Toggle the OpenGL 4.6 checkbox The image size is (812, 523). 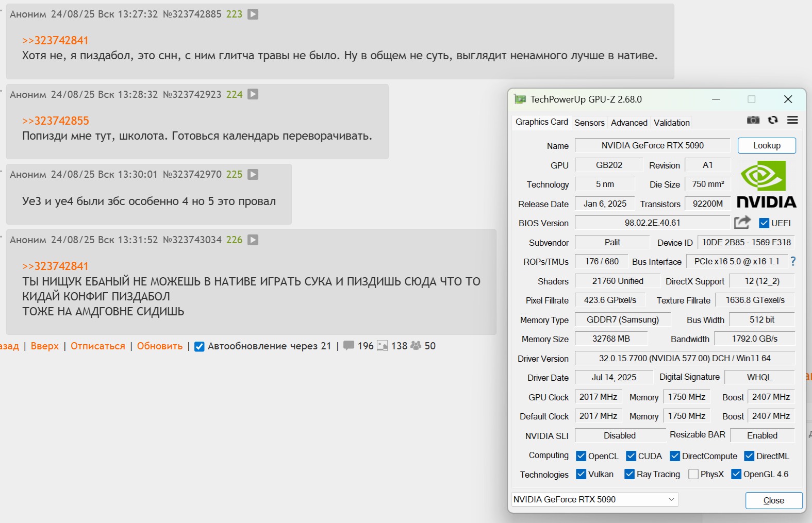point(736,474)
